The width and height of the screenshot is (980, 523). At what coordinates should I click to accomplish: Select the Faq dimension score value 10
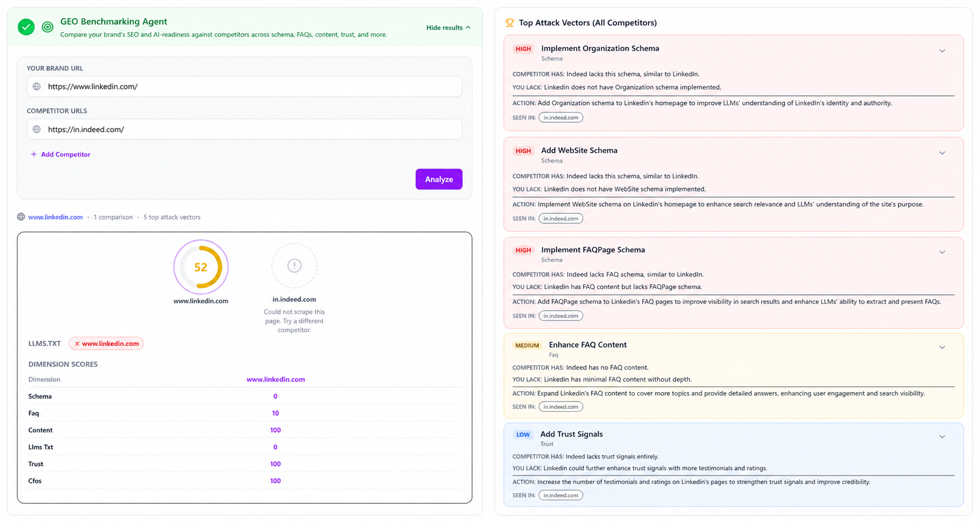point(275,413)
